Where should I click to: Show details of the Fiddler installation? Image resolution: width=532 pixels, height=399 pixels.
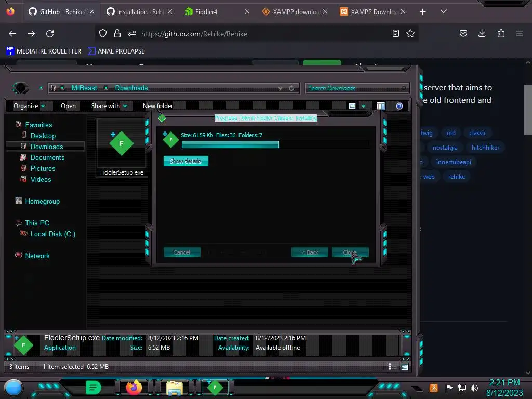(x=185, y=161)
